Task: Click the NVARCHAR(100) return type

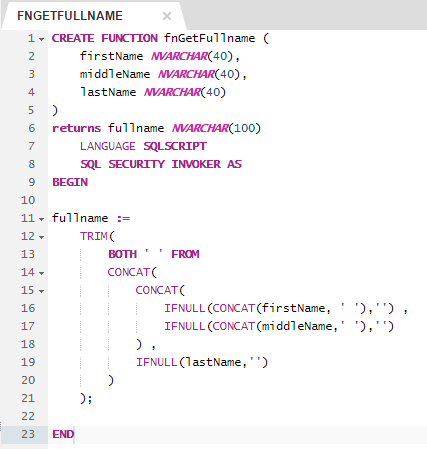Action: [216, 128]
